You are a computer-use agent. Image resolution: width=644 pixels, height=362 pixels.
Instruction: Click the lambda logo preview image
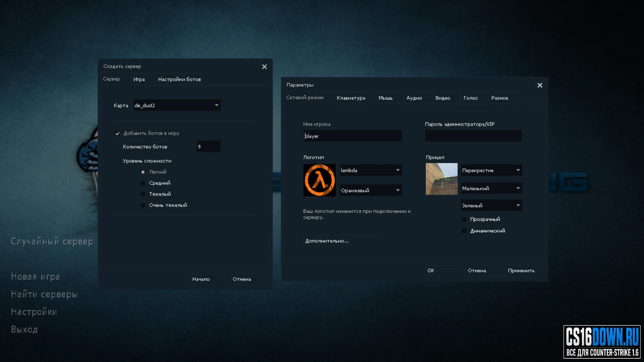[319, 180]
